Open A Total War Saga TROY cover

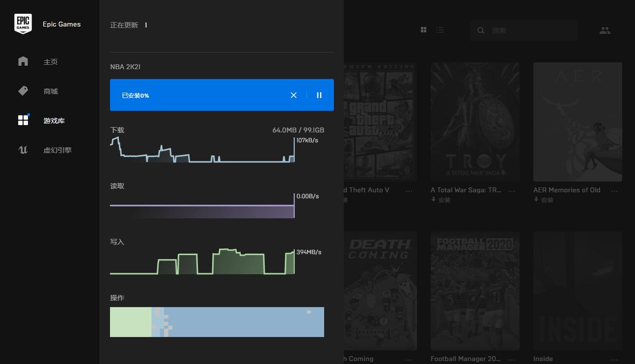(x=475, y=122)
